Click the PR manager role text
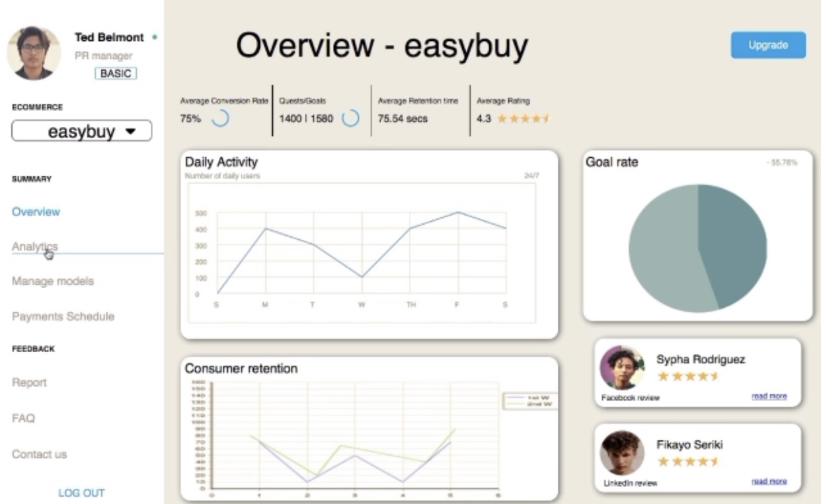 click(x=103, y=57)
